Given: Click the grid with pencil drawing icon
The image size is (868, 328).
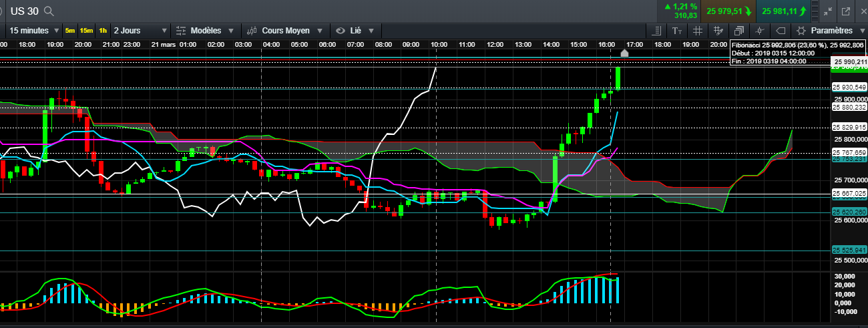Looking at the screenshot, I should click(718, 31).
